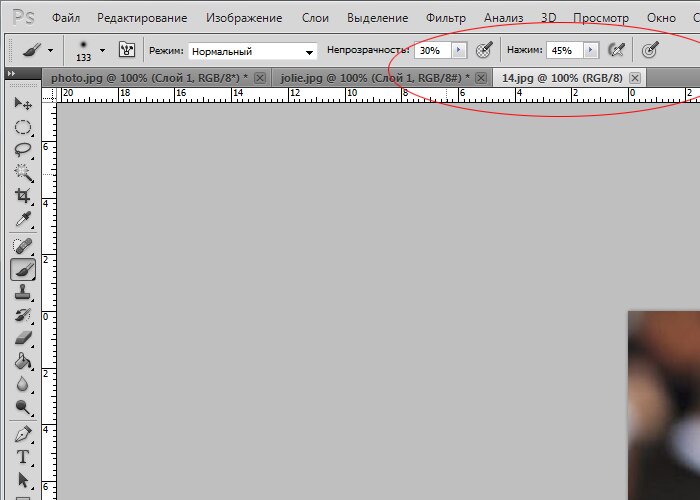Close the jolie.jpg tab
Image resolution: width=700 pixels, height=500 pixels.
pyautogui.click(x=481, y=79)
